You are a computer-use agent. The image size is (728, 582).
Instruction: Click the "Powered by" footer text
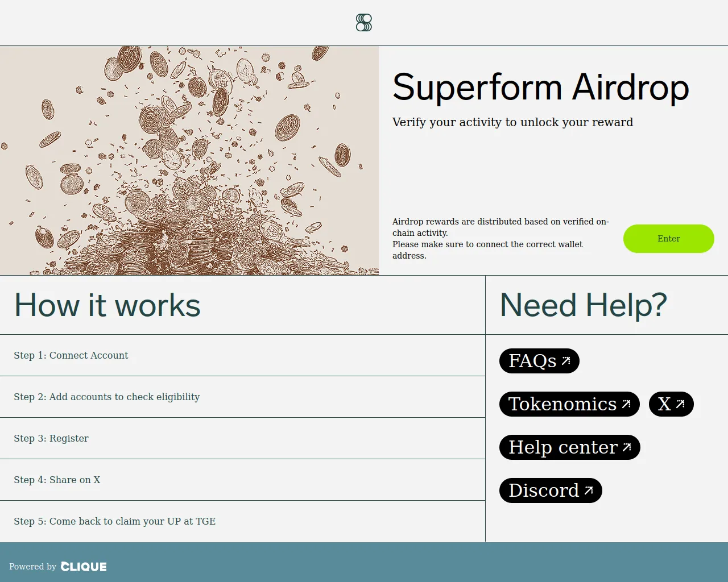[32, 567]
